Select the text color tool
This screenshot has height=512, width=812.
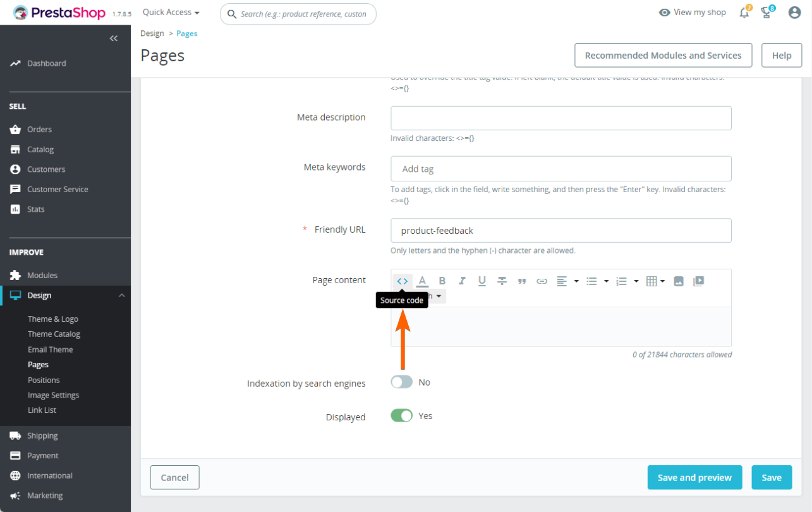pos(422,281)
